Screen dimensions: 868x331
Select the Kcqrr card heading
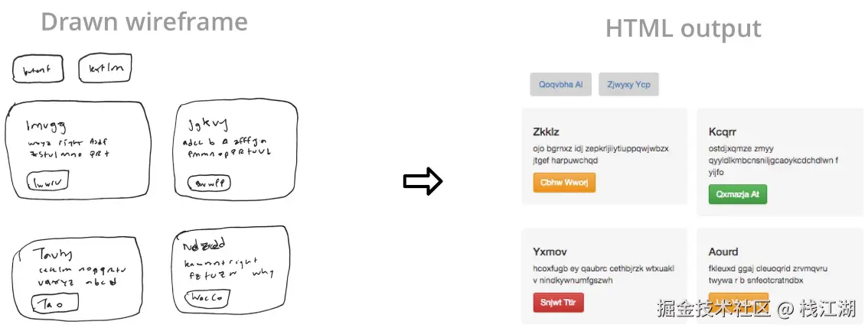[x=723, y=131]
